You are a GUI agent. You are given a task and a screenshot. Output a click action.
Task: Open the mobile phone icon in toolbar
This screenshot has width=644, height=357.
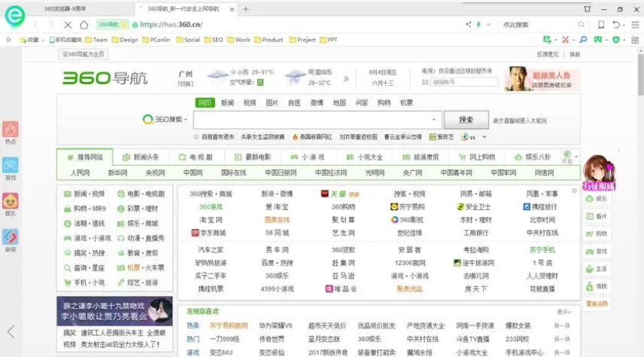pyautogui.click(x=601, y=25)
